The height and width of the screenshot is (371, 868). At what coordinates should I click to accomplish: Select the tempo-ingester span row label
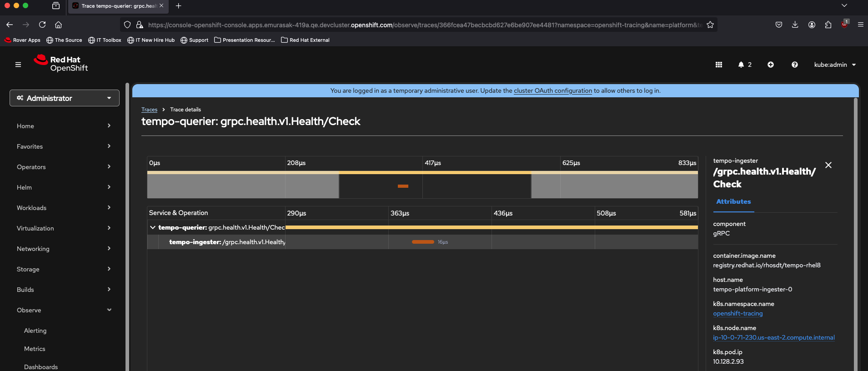click(227, 242)
